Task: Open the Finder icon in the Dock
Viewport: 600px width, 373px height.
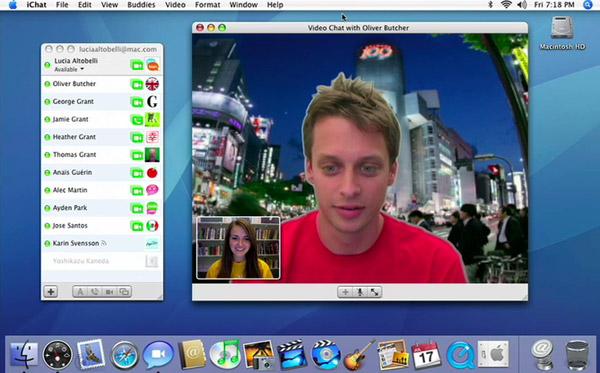Action: tap(24, 355)
